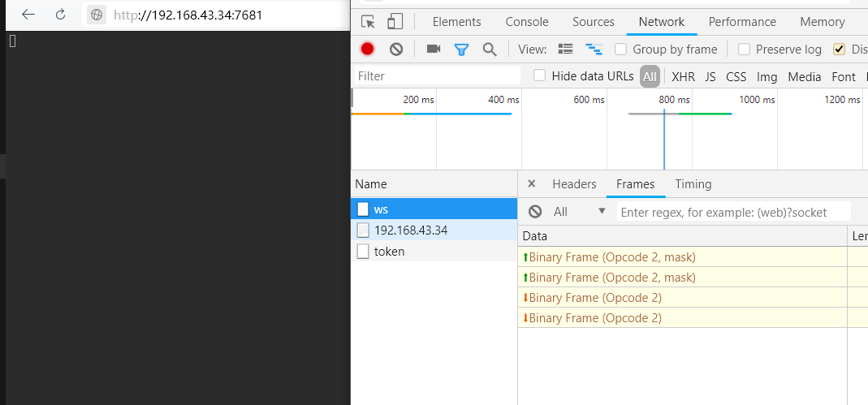Click the Name column header
The width and height of the screenshot is (868, 405).
[434, 184]
